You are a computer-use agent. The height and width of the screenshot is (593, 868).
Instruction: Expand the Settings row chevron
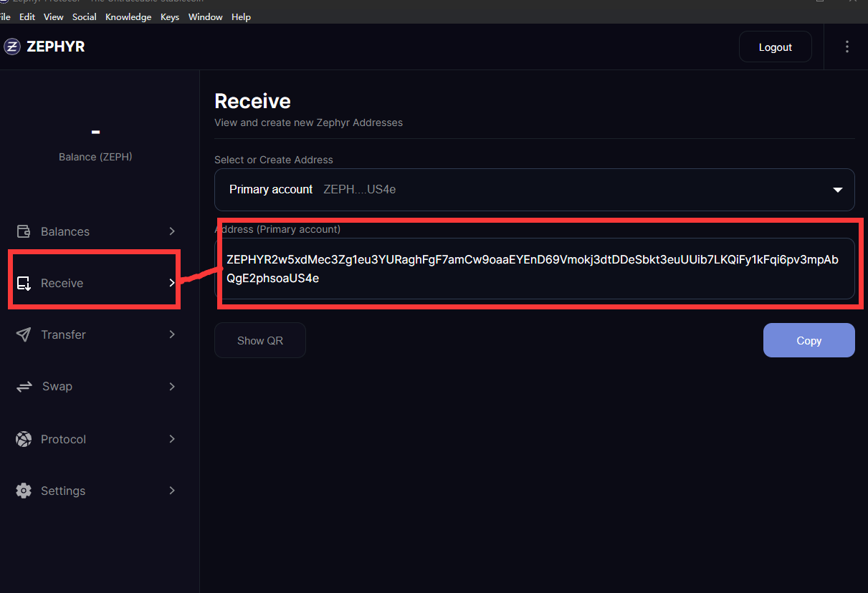click(172, 491)
